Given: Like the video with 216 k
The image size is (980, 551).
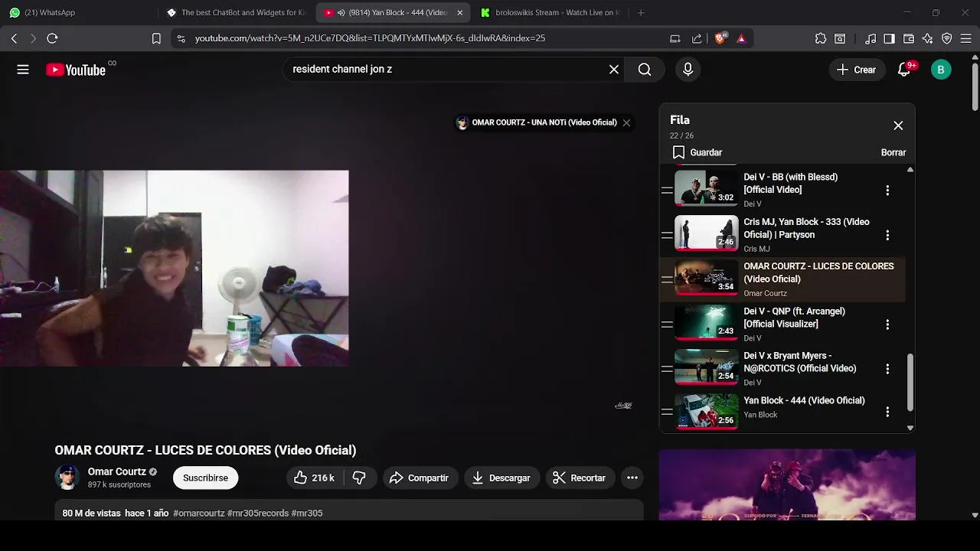Looking at the screenshot, I should [x=315, y=478].
